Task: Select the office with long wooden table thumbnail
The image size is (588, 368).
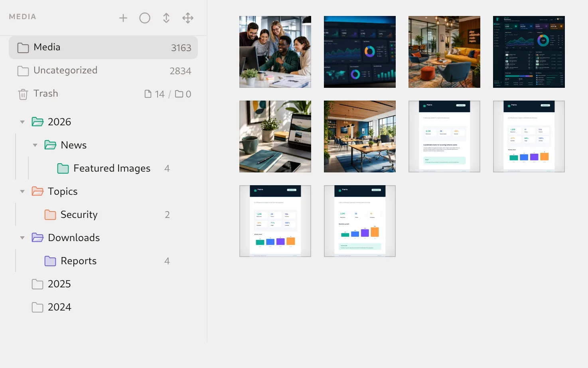Action: coord(360,137)
